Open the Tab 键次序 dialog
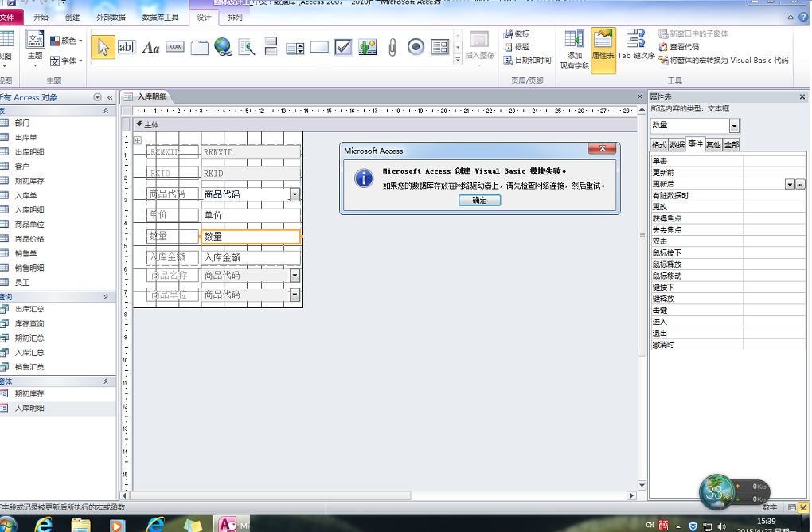This screenshot has width=812, height=532. [x=636, y=45]
